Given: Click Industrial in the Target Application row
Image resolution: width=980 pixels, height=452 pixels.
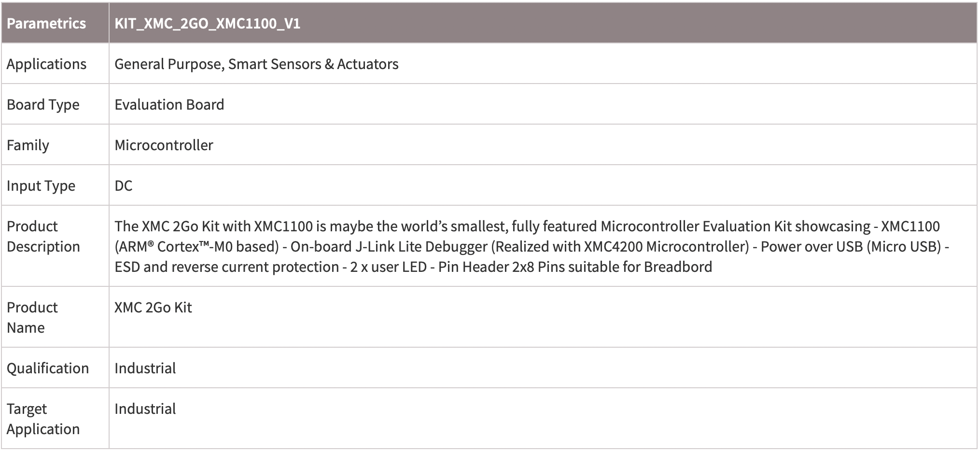Looking at the screenshot, I should [x=145, y=409].
